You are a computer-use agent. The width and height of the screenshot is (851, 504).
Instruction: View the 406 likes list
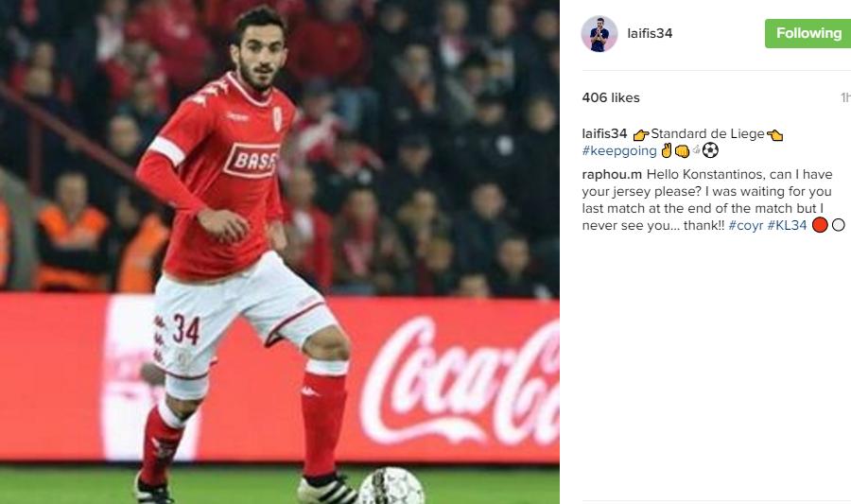[611, 97]
